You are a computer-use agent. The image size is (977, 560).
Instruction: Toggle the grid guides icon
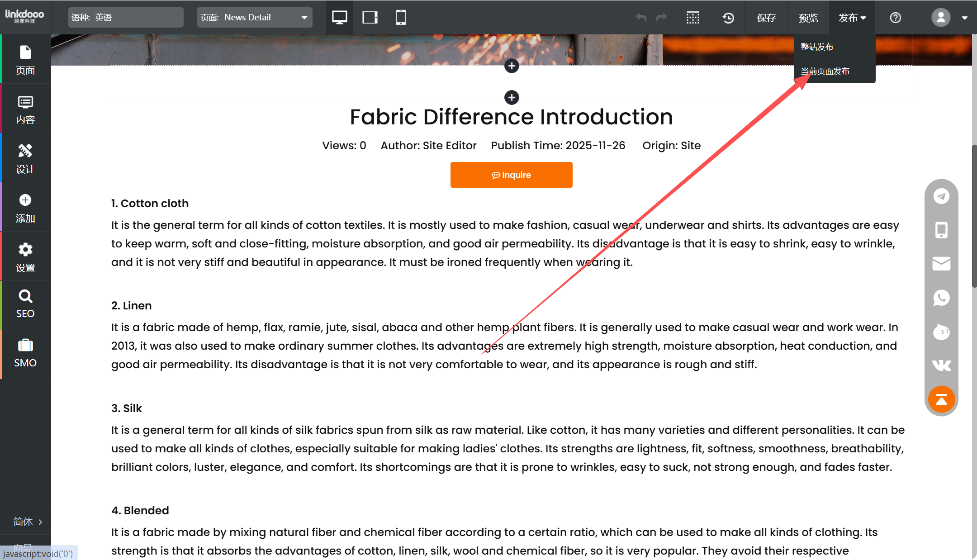tap(693, 18)
